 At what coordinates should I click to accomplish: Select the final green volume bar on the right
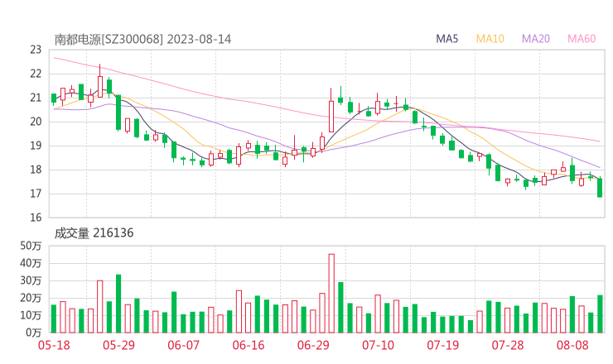click(600, 314)
